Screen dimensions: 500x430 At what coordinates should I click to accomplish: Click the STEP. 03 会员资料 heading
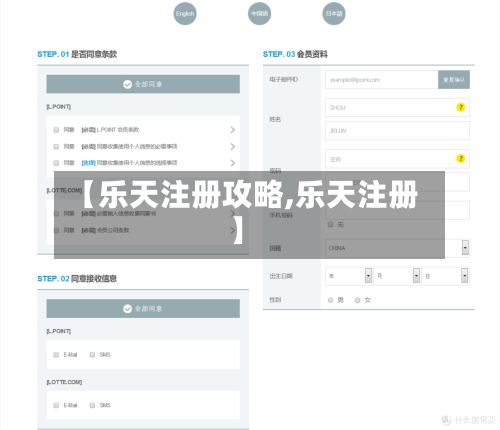[295, 54]
